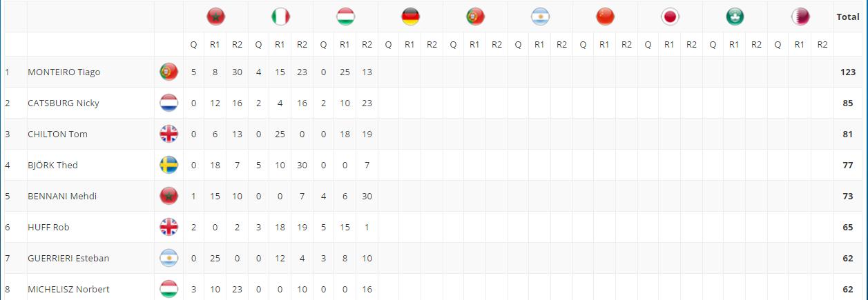This screenshot has width=868, height=300.
Task: Click the China flag column header
Action: (x=605, y=17)
